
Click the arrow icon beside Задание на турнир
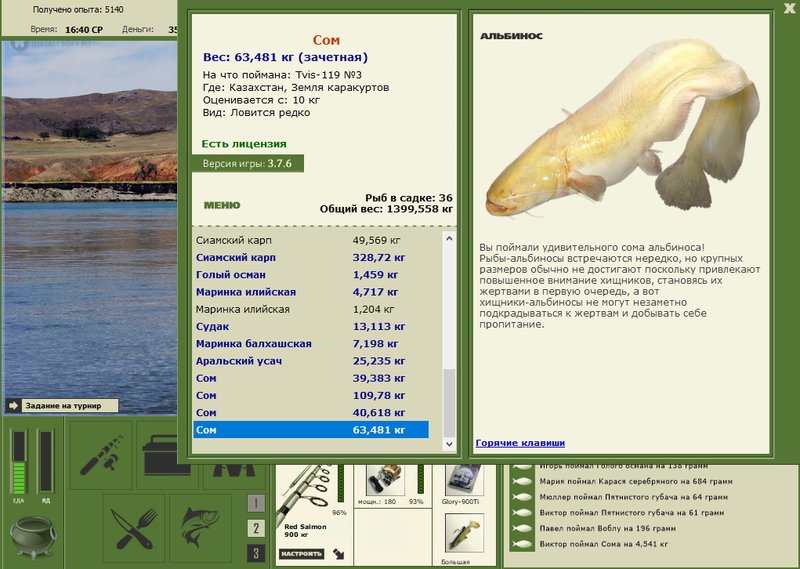pyautogui.click(x=14, y=406)
